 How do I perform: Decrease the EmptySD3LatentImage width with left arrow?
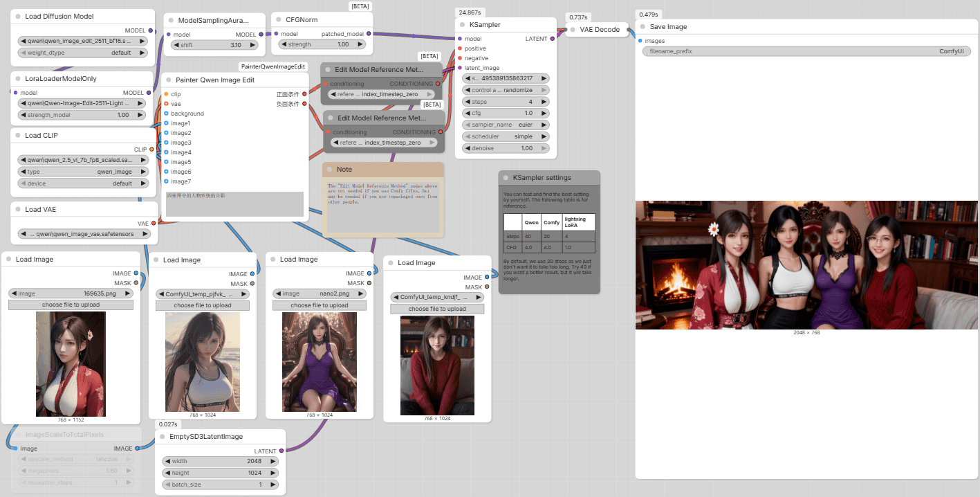coord(167,461)
